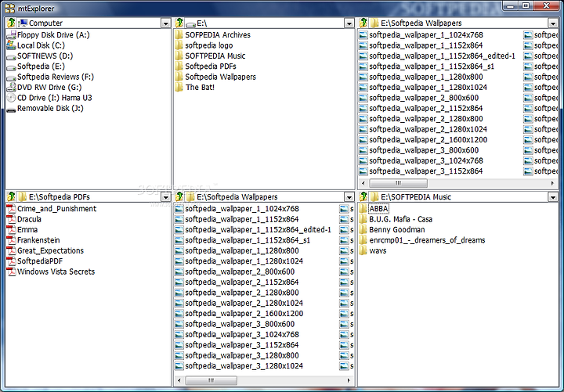Viewport: 564px width, 392px height.
Task: Select SoftpediaPDF file name
Action: point(40,261)
